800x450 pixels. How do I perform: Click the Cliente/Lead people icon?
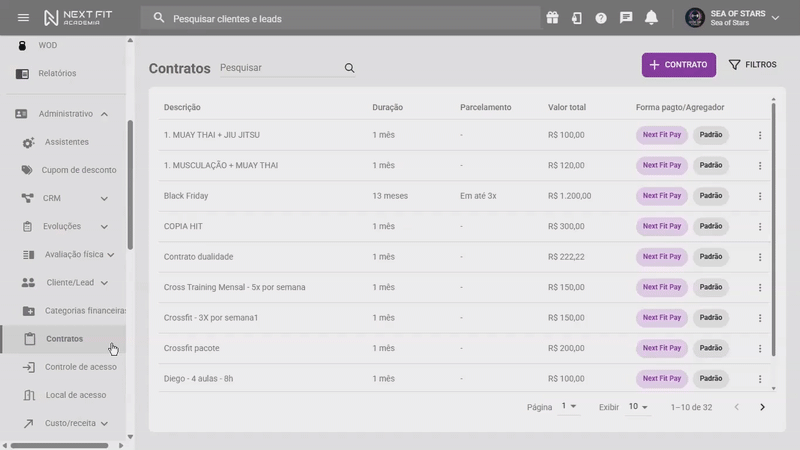28,282
